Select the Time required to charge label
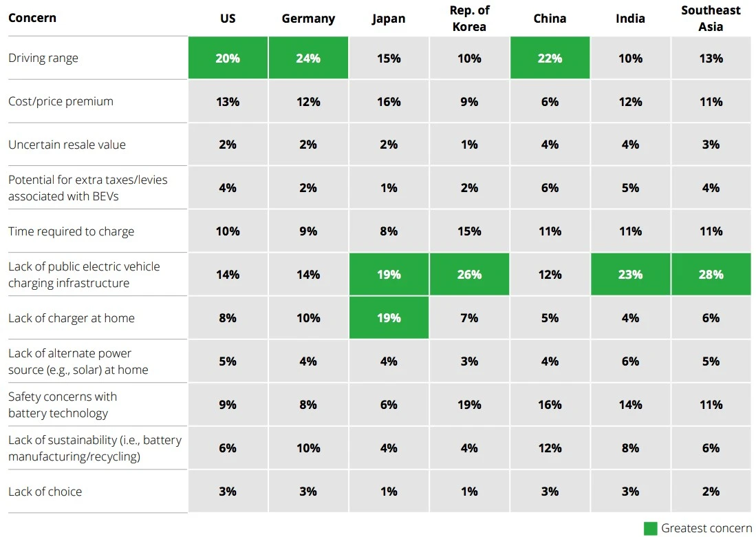The width and height of the screenshot is (756, 537). (x=71, y=231)
